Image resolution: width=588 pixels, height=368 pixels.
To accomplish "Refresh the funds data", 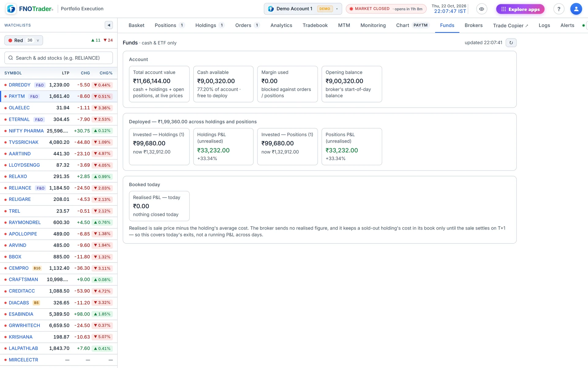I will (x=511, y=43).
